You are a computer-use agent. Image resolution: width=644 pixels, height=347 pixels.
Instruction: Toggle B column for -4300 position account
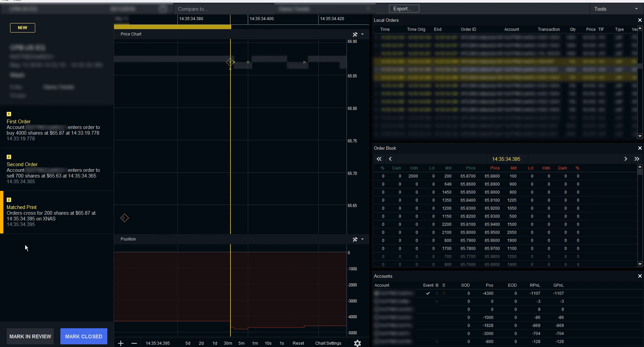click(x=437, y=293)
